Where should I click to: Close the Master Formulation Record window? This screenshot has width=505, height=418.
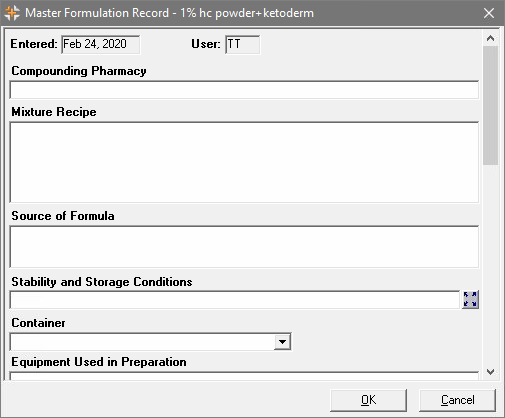pos(489,13)
